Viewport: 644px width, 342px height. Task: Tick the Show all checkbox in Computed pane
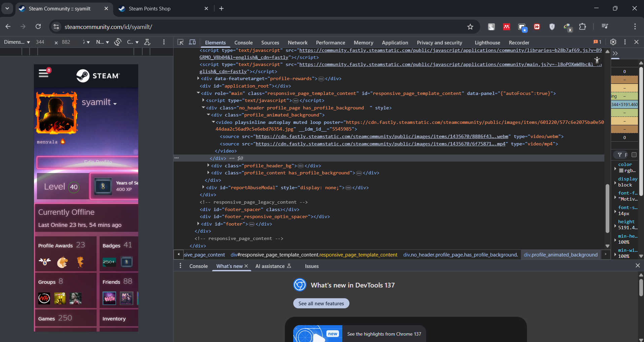point(634,155)
